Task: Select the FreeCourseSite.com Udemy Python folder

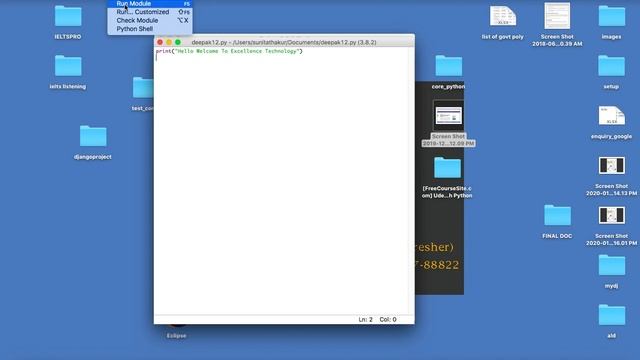Action: coord(447,168)
